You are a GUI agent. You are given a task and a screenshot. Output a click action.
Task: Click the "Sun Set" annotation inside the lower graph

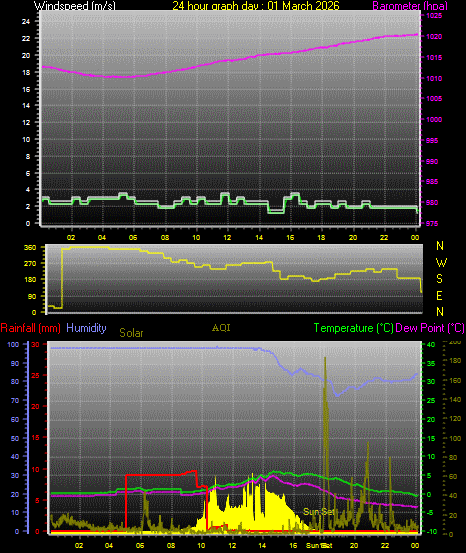click(319, 511)
